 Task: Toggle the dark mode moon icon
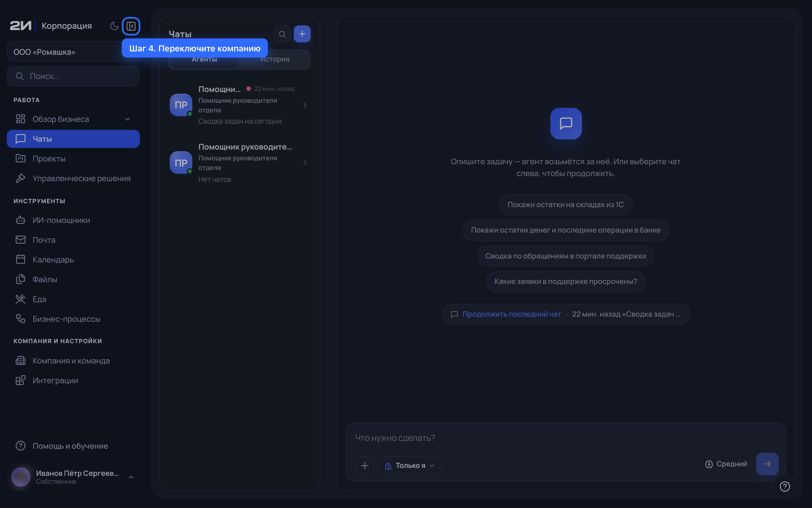114,26
